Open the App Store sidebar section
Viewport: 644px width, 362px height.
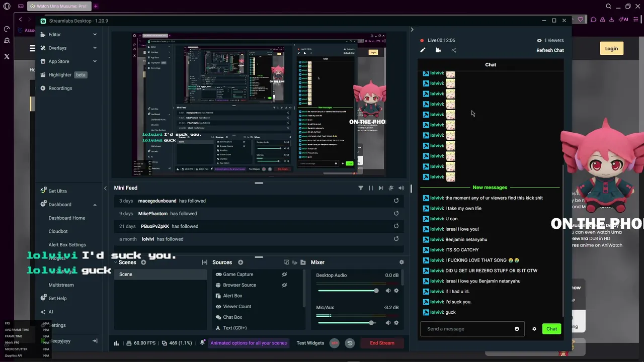pos(59,61)
